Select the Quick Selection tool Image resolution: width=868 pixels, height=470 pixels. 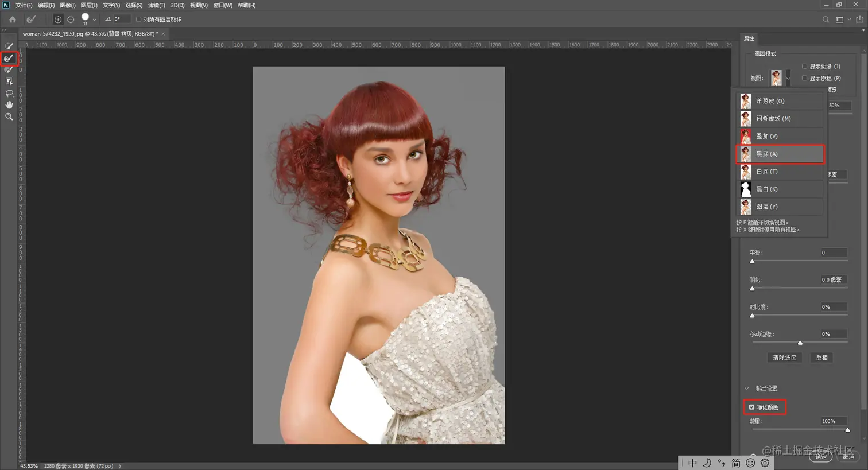pyautogui.click(x=9, y=46)
